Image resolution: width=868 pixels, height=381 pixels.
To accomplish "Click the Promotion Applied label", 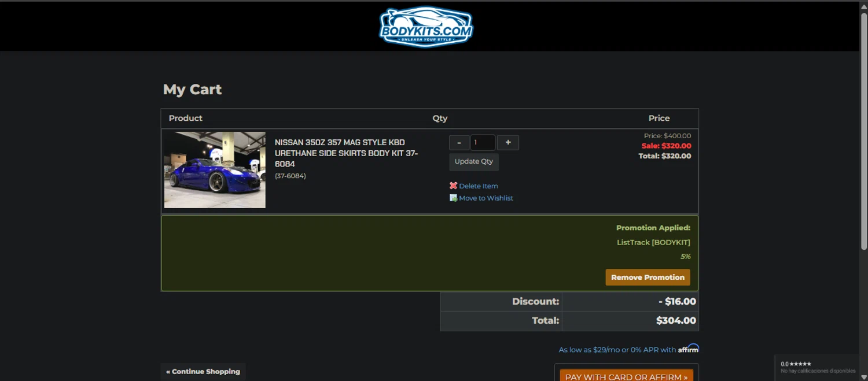I will point(653,228).
